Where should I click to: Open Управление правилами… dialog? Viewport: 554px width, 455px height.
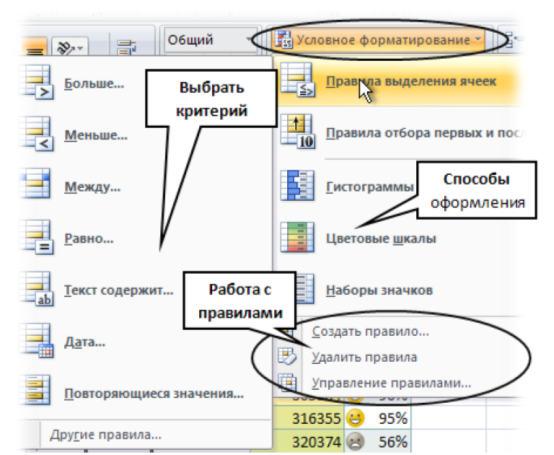[x=391, y=383]
